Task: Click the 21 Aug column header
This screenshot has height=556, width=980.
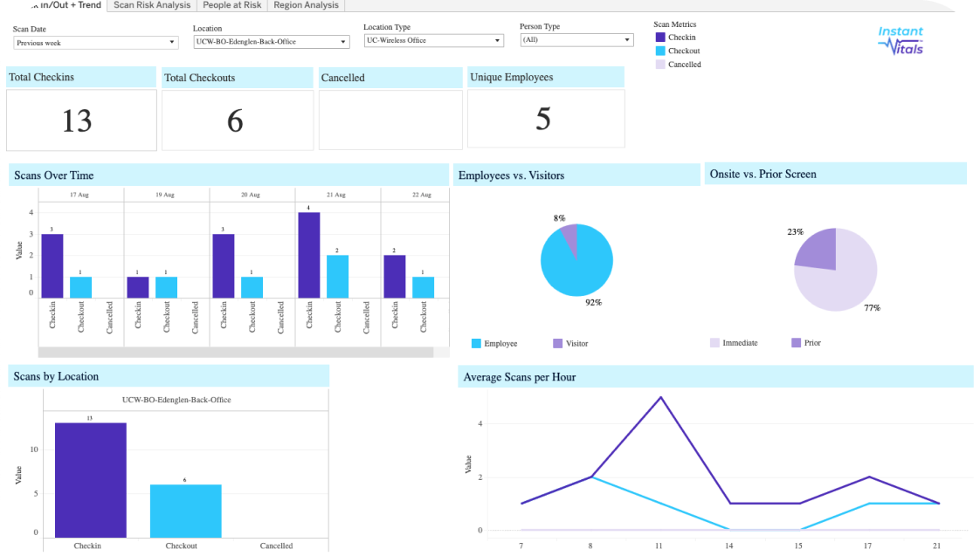Action: [336, 195]
